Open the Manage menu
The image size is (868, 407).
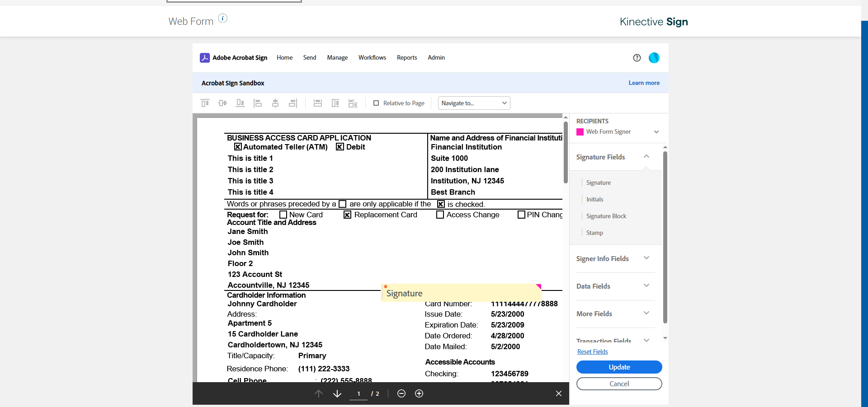click(x=337, y=57)
